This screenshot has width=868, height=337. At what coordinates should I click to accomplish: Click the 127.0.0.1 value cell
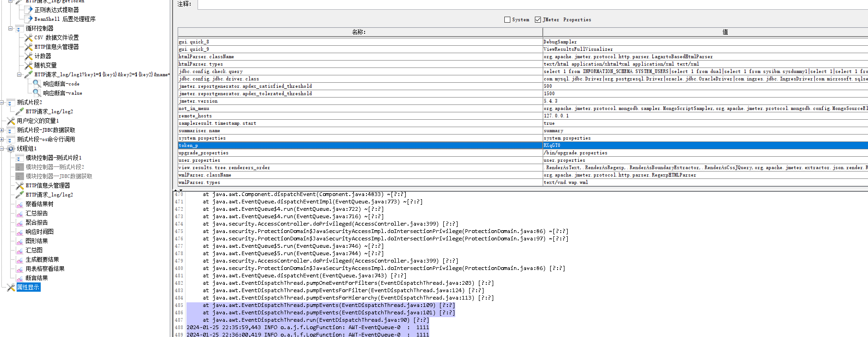(x=706, y=116)
